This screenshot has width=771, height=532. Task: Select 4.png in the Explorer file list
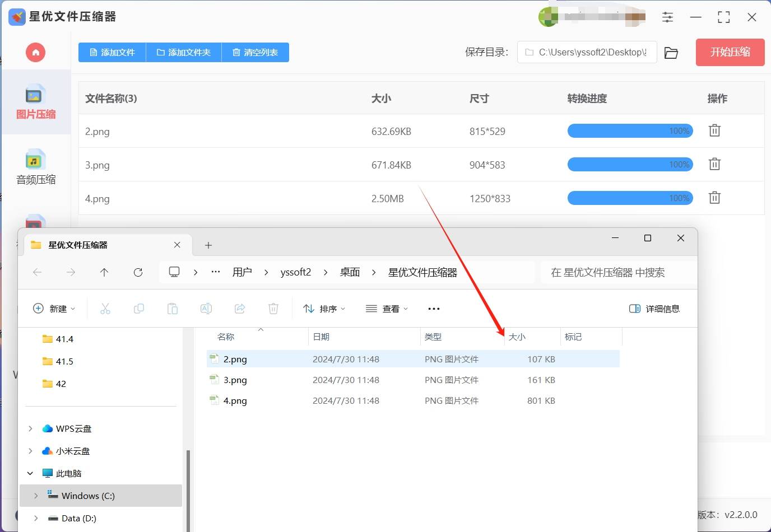click(x=413, y=400)
